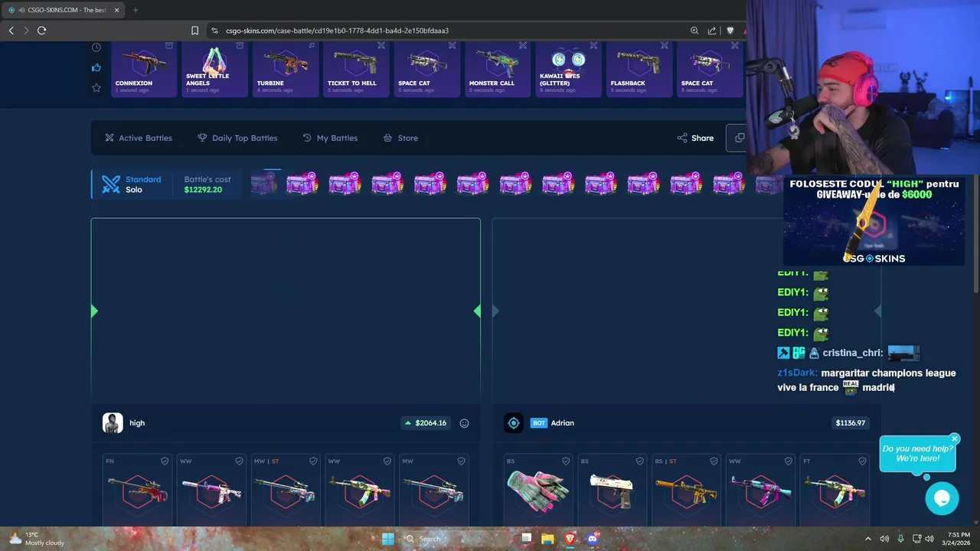Open Discord from the taskbar
Viewport: 980px width, 551px height.
[592, 539]
